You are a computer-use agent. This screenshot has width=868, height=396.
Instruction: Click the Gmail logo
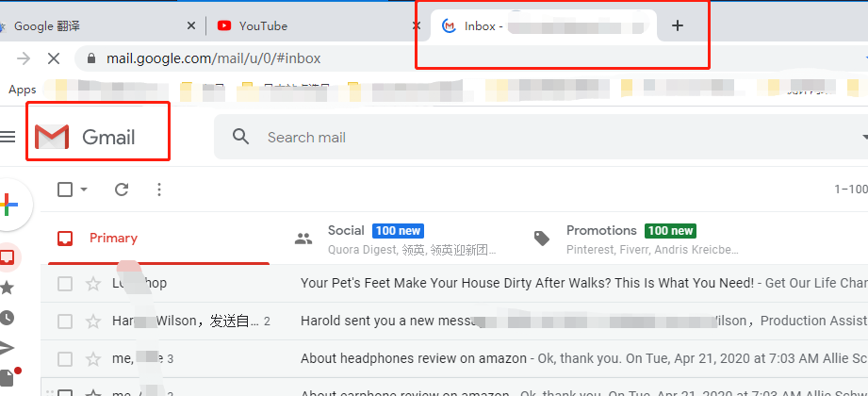85,137
